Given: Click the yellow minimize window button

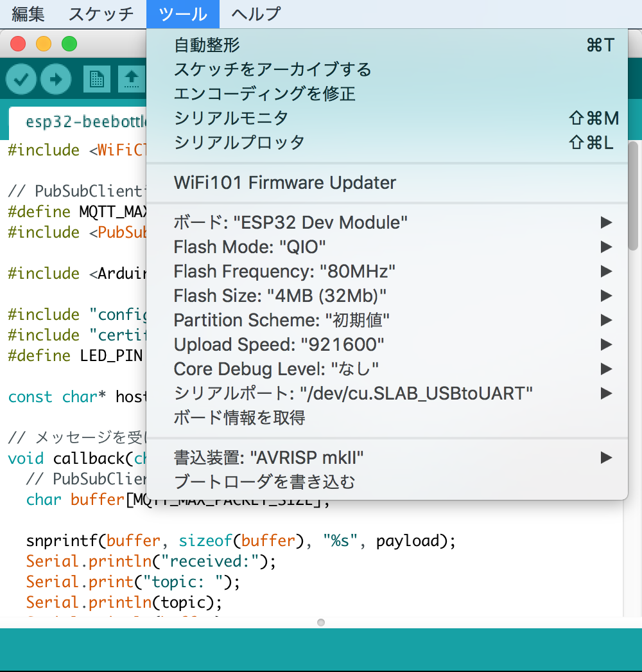Looking at the screenshot, I should tap(44, 44).
